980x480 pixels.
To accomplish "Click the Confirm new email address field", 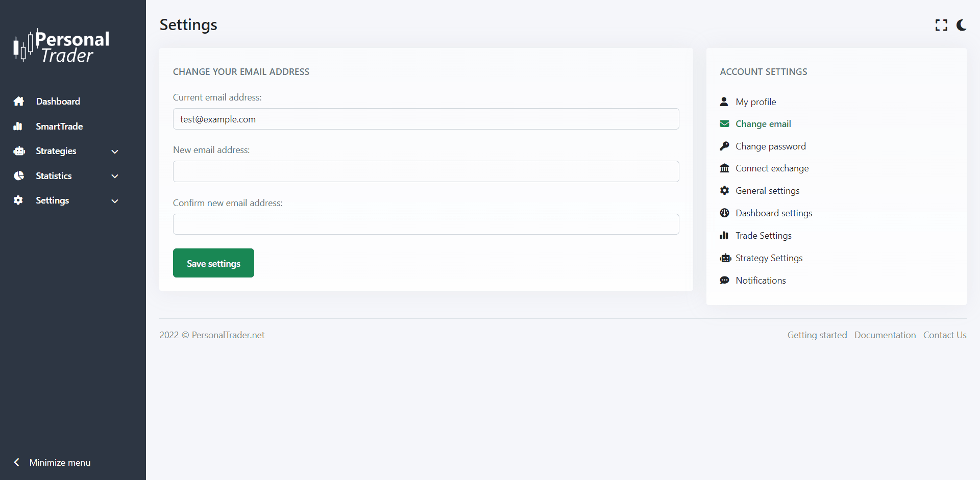I will 426,224.
